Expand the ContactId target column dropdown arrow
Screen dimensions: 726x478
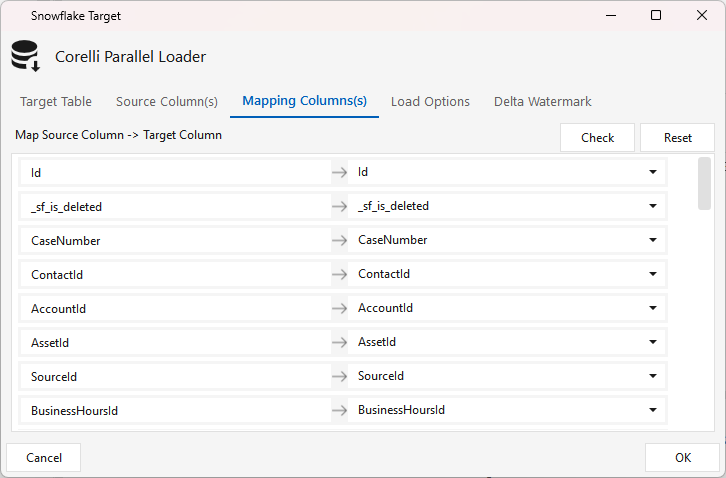[653, 274]
